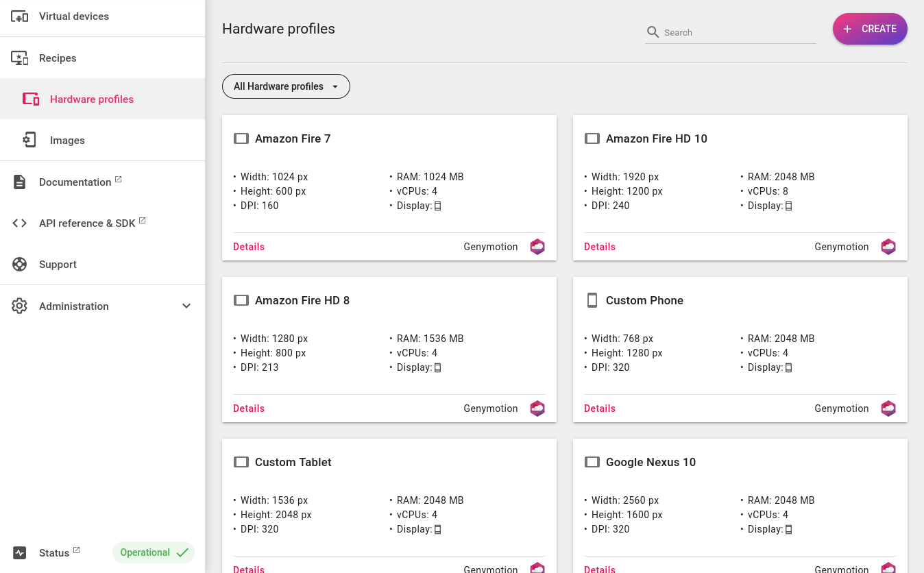Click the Operational status badge
Viewport: 924px width, 573px height.
pos(154,552)
